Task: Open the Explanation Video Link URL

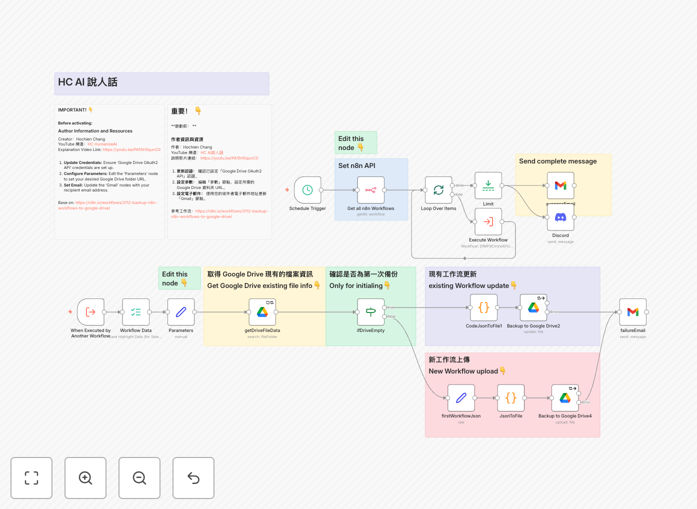Action: click(132, 149)
